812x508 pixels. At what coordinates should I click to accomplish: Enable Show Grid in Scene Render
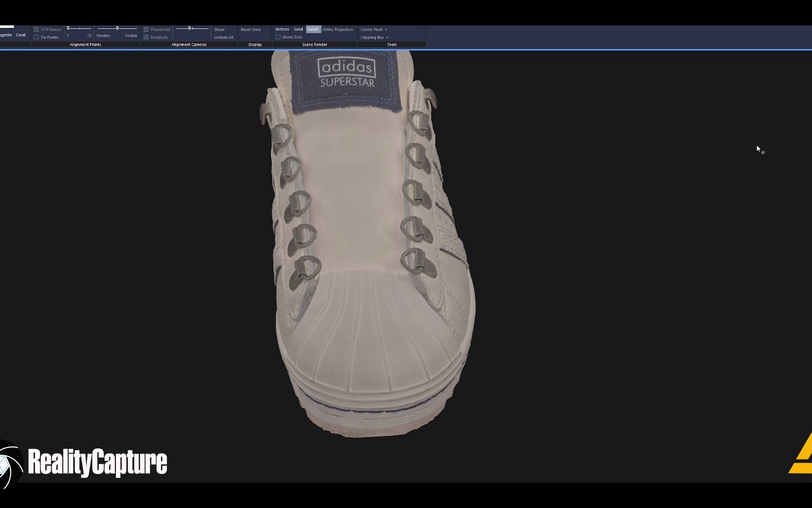[x=278, y=37]
